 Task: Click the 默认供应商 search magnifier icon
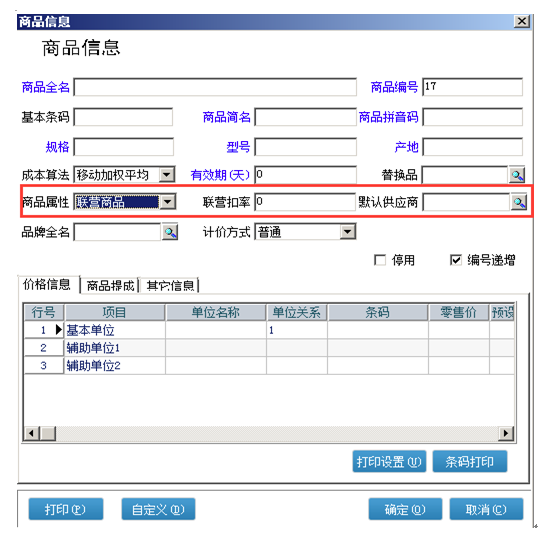[x=519, y=202]
